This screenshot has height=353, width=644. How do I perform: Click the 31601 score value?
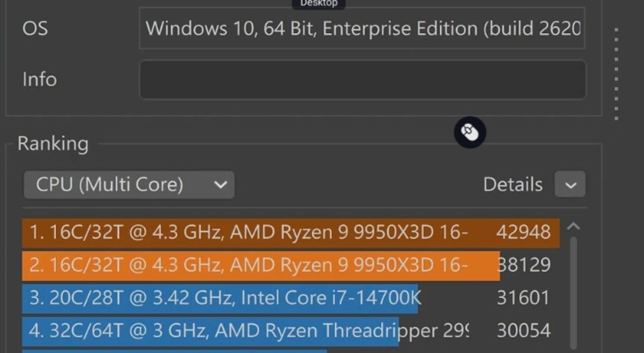(523, 298)
